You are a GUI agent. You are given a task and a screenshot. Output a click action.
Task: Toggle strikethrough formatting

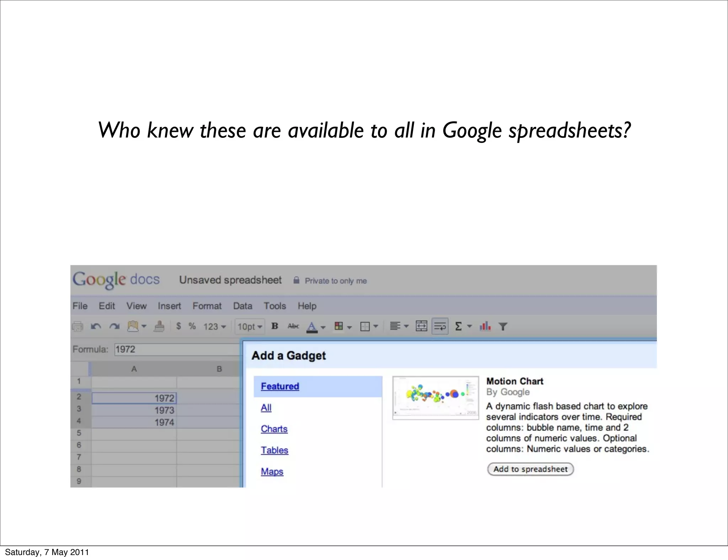pyautogui.click(x=293, y=326)
